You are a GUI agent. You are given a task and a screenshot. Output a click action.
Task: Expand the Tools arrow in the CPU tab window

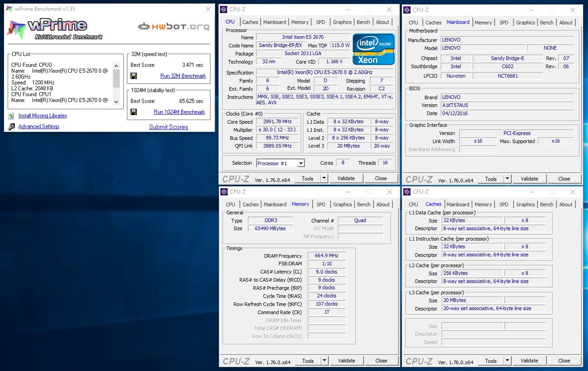pos(324,178)
